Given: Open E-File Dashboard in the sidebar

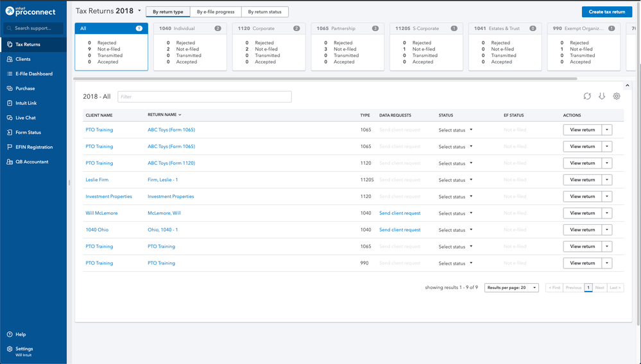Looking at the screenshot, I should 33,74.
